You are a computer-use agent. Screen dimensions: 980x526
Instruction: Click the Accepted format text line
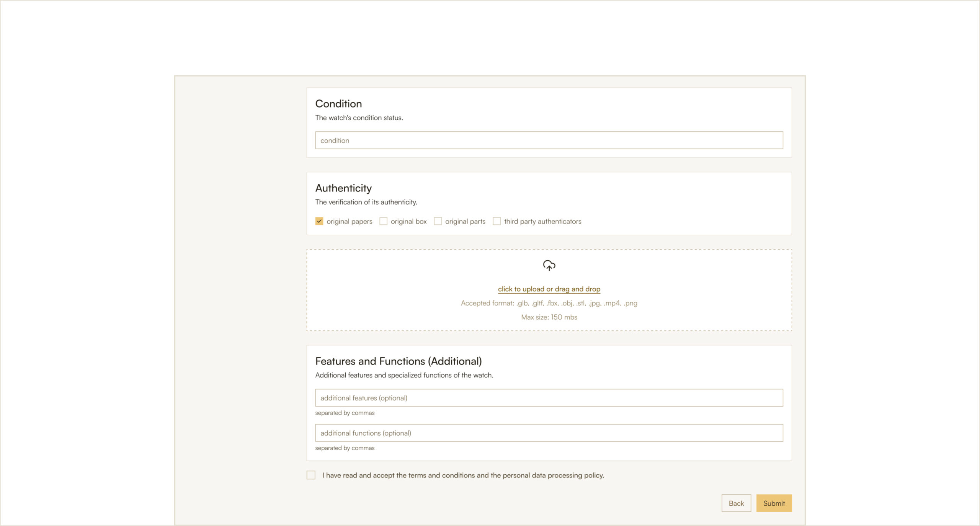click(x=549, y=303)
